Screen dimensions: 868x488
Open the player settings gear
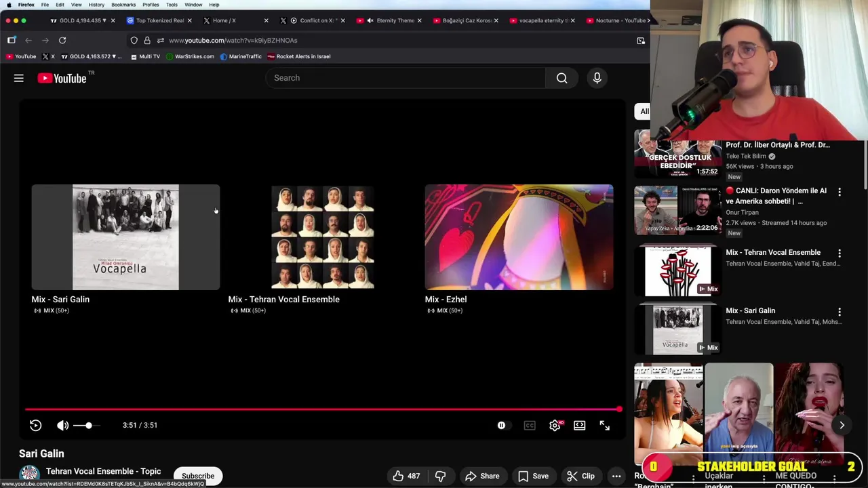555,425
